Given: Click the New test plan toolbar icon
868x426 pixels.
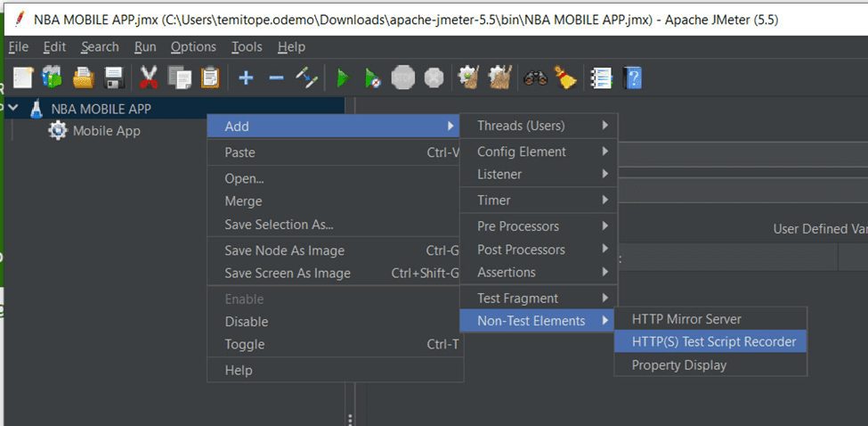Looking at the screenshot, I should coord(22,78).
